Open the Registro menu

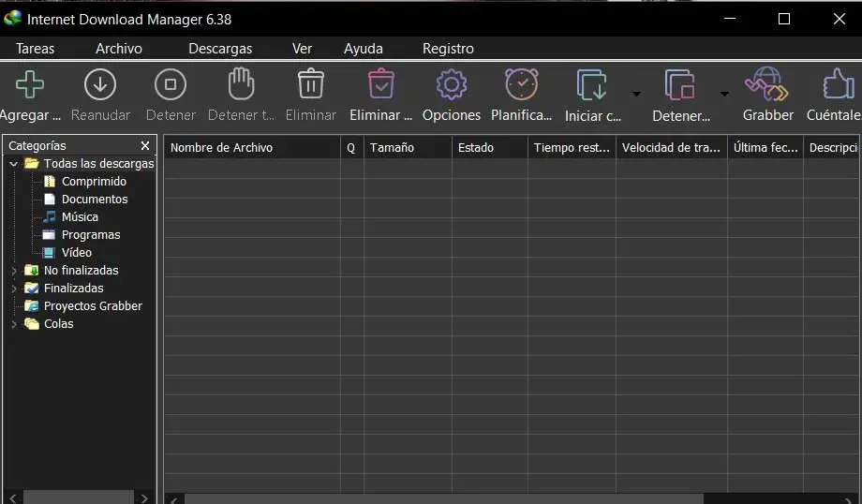tap(448, 49)
